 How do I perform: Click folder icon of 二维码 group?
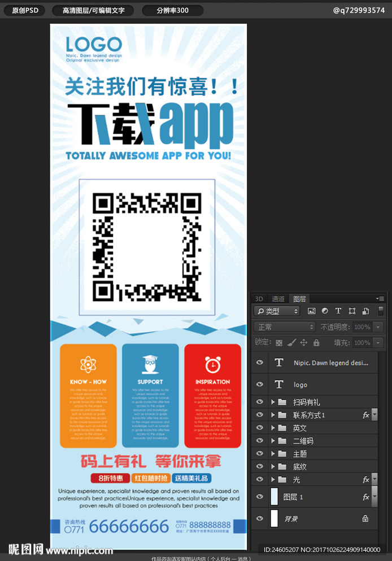pos(282,441)
